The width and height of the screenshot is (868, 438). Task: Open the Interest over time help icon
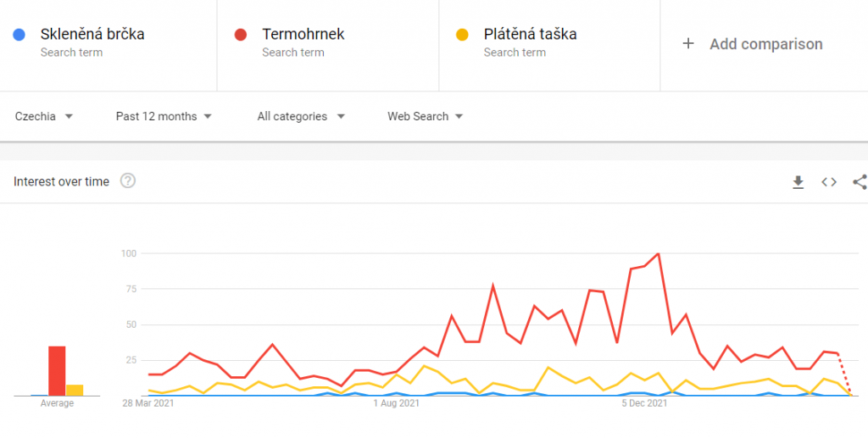tap(128, 180)
